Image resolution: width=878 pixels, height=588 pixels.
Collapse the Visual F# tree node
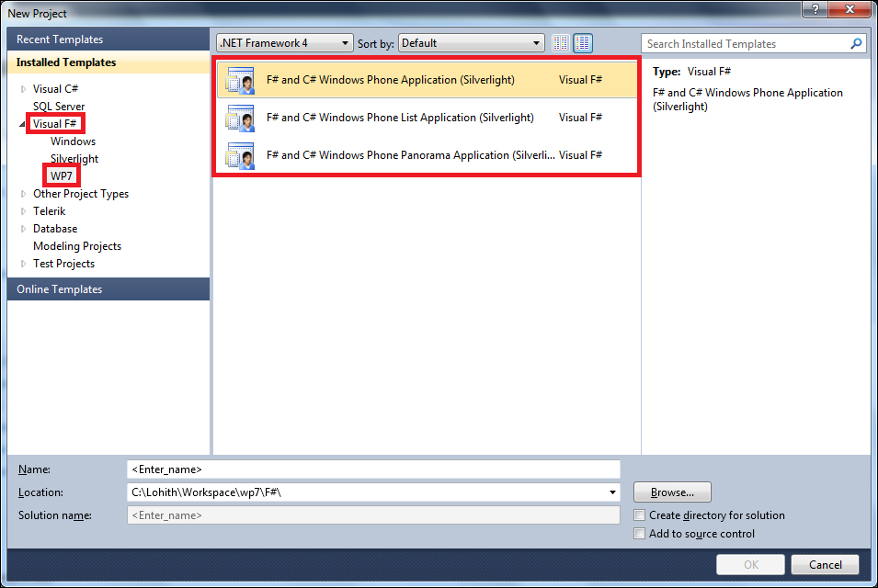22,124
